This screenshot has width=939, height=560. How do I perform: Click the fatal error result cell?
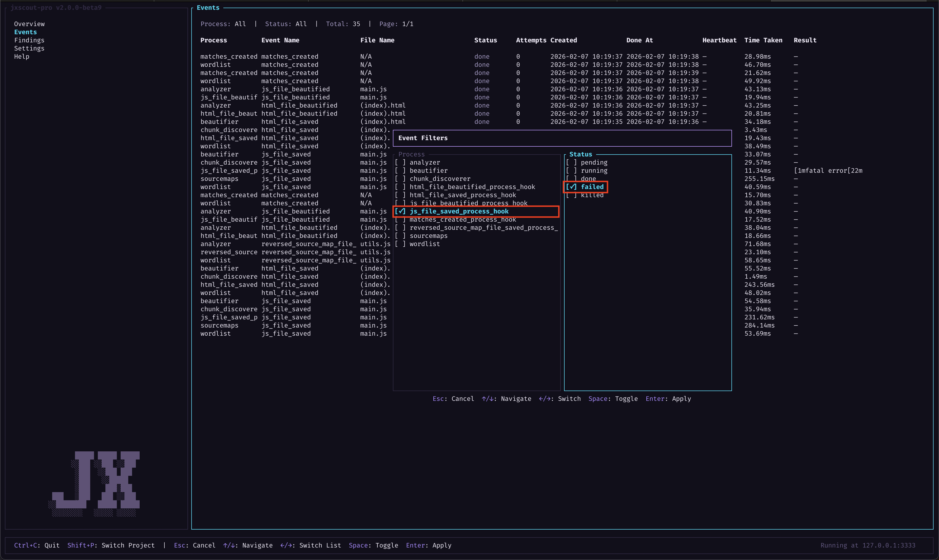point(828,171)
